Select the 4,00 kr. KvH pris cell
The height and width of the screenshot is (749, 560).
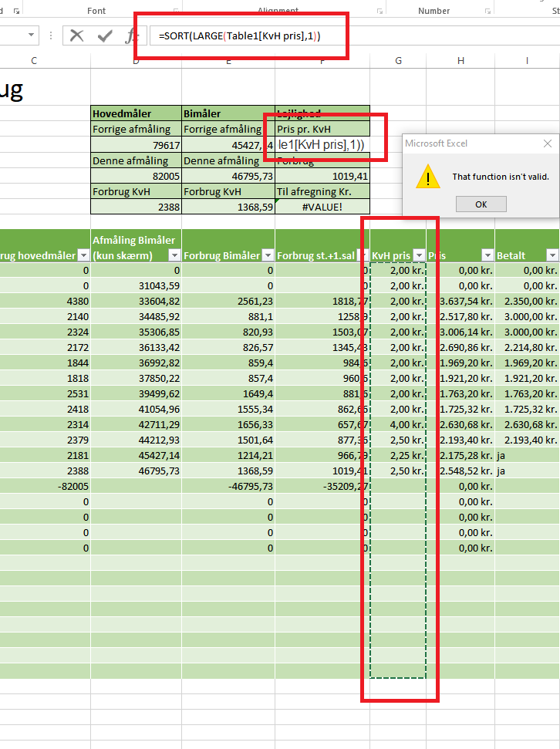click(398, 424)
